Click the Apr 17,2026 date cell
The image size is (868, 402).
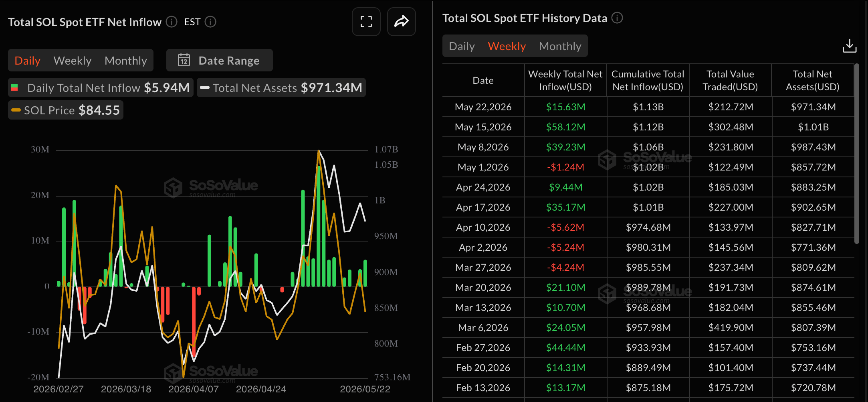pyautogui.click(x=483, y=207)
